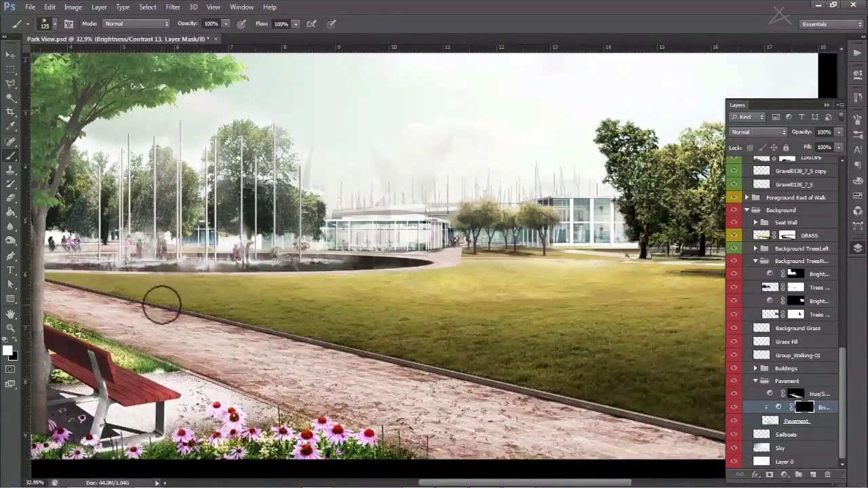The height and width of the screenshot is (488, 868).
Task: Select the Paint Bucket tool
Action: [10, 212]
